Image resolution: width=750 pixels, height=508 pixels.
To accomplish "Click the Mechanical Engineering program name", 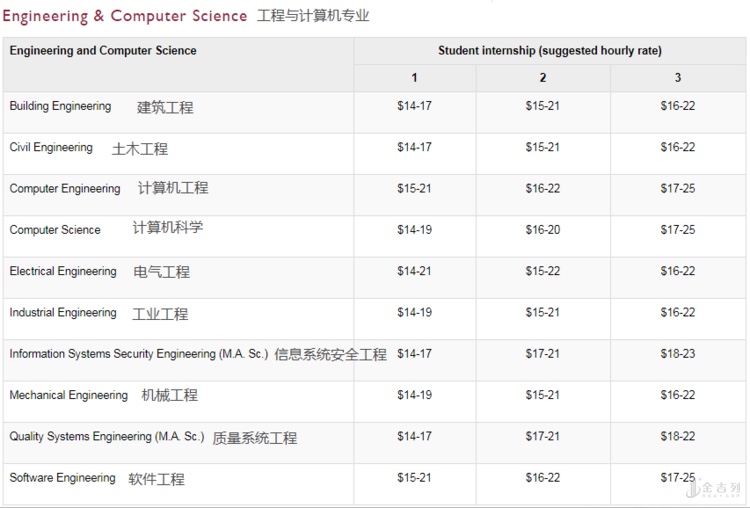I will (69, 395).
